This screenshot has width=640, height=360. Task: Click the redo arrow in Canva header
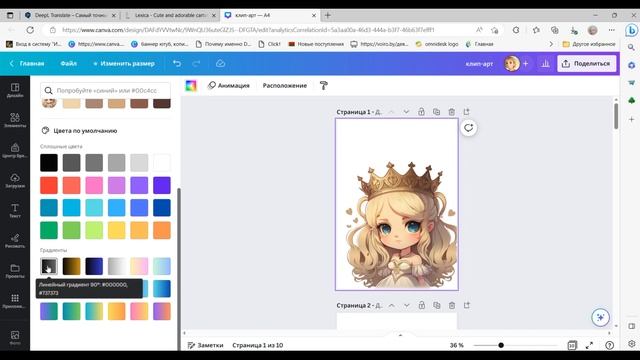click(x=196, y=64)
